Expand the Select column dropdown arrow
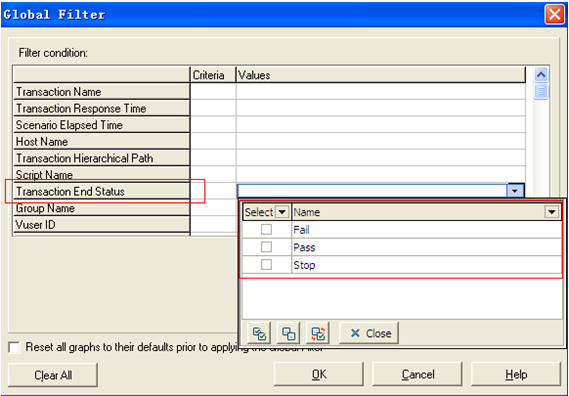 pos(282,212)
